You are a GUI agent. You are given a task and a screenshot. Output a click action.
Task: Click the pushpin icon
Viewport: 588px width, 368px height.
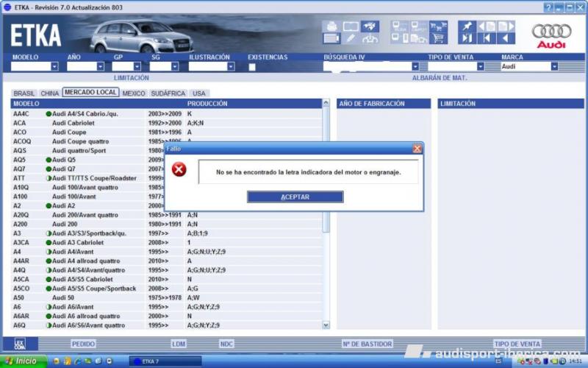click(x=467, y=26)
